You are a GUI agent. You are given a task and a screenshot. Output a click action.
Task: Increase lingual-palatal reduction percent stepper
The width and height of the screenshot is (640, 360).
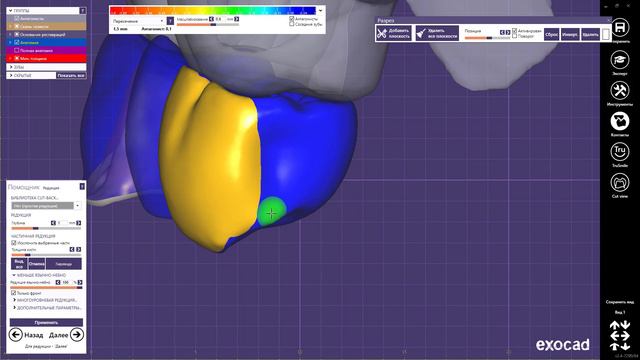click(x=80, y=282)
